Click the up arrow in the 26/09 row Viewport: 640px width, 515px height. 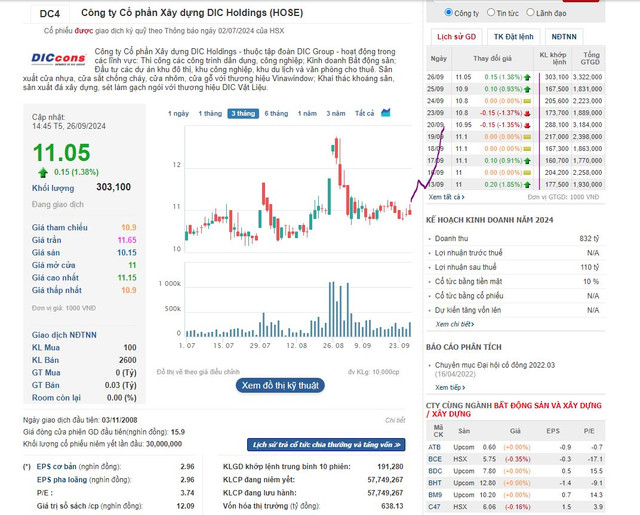[x=527, y=77]
